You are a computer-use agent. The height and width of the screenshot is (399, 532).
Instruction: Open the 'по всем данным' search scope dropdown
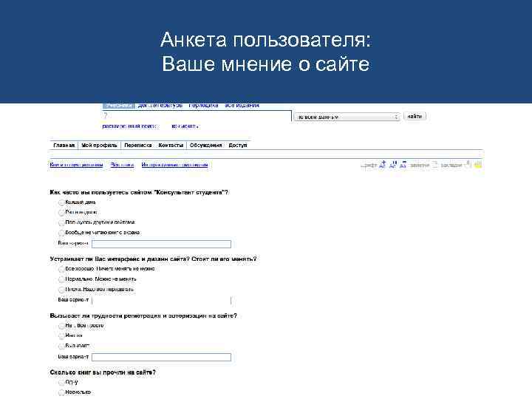[x=347, y=117]
